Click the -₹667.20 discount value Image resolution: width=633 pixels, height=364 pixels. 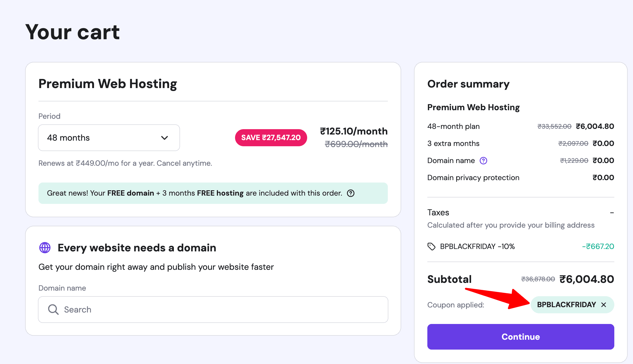[x=598, y=246]
